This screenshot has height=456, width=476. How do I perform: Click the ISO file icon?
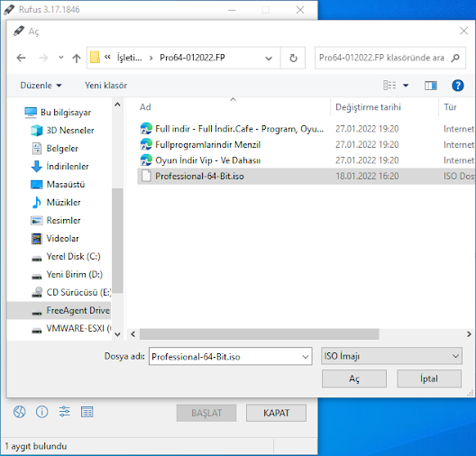pyautogui.click(x=146, y=176)
